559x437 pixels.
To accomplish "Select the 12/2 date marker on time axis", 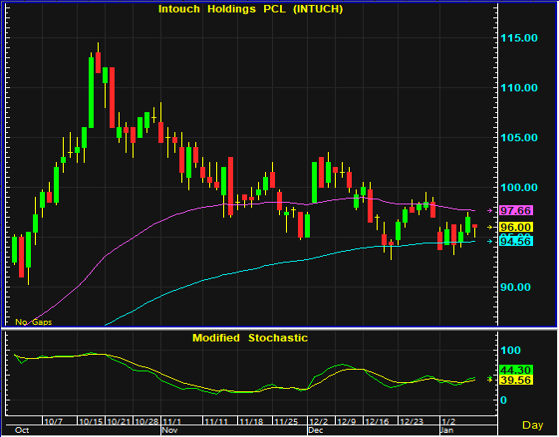I will [318, 421].
